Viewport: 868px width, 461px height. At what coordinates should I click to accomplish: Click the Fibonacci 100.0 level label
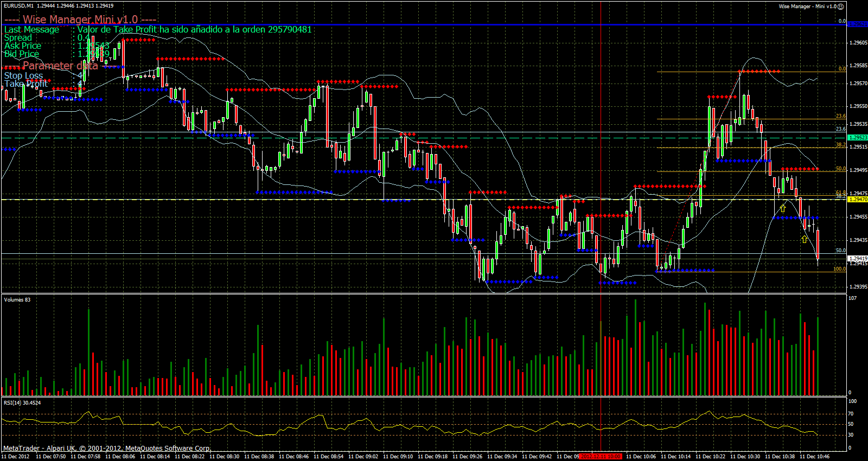(839, 269)
